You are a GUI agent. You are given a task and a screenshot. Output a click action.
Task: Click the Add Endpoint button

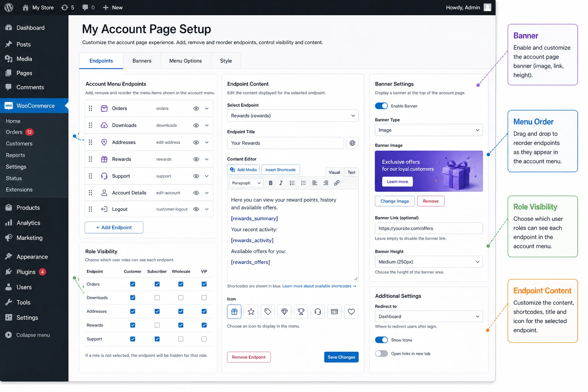click(x=114, y=227)
